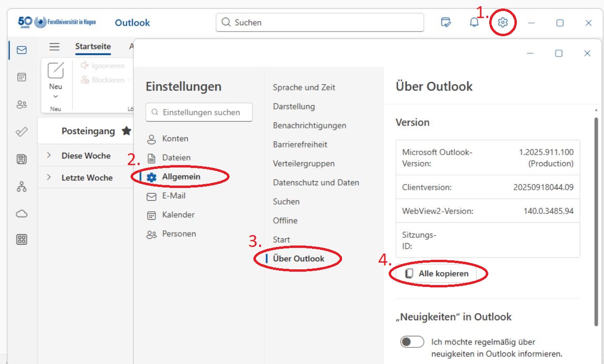Open the Neu dropdown arrow
Image resolution: width=604 pixels, height=364 pixels.
(56, 97)
